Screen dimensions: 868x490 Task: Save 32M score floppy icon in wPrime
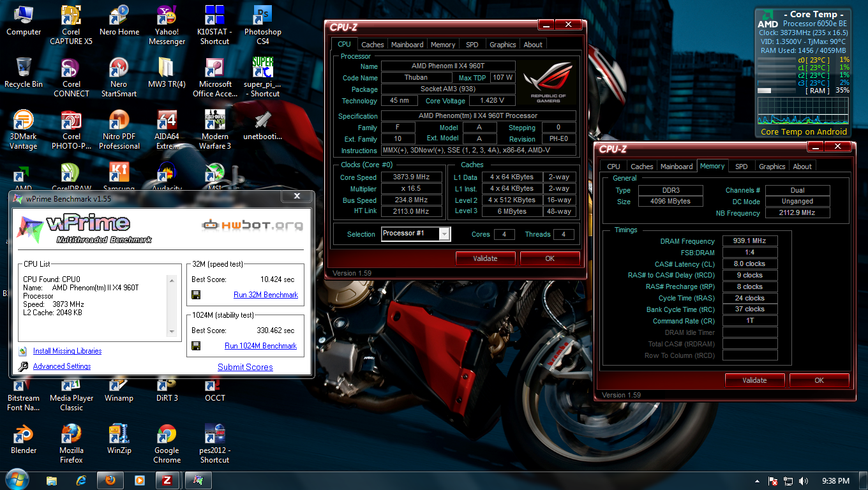click(196, 295)
